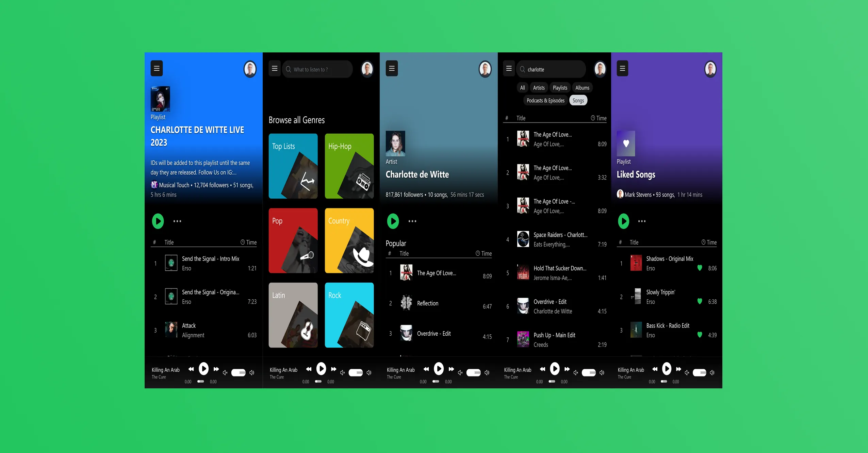Click the Live 2023 playlist cover thumbnail

click(160, 99)
